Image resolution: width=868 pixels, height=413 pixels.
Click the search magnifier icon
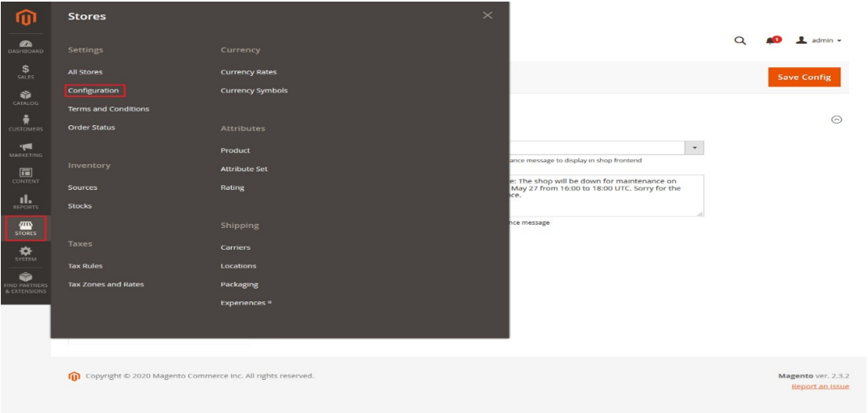[x=740, y=40]
